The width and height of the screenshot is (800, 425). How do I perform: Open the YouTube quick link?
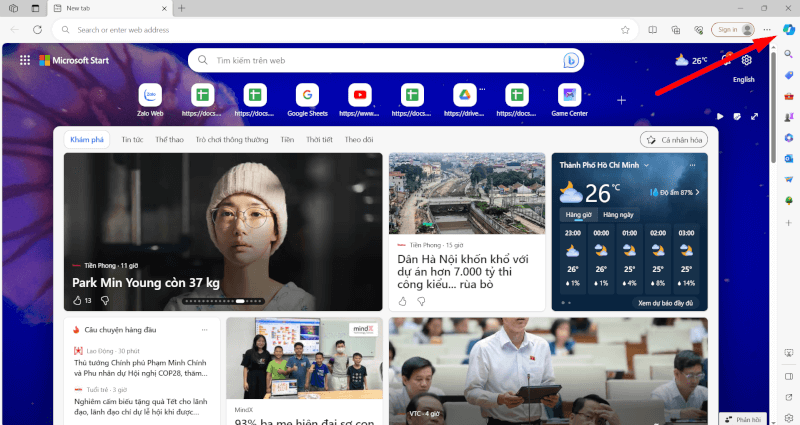(x=359, y=96)
